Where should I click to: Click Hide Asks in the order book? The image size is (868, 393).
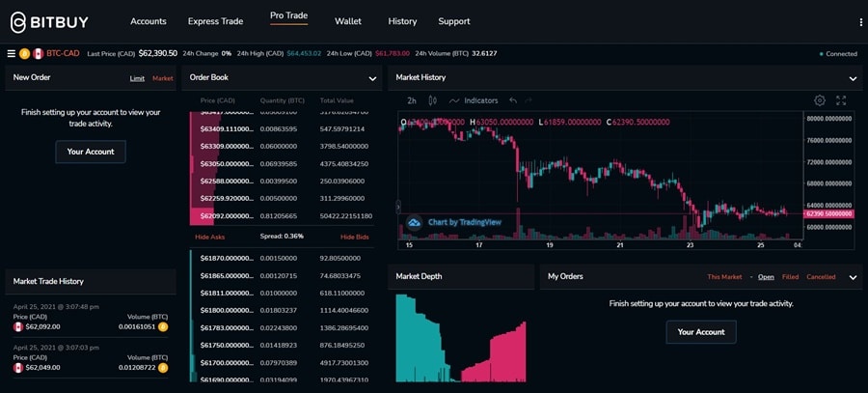click(x=209, y=237)
